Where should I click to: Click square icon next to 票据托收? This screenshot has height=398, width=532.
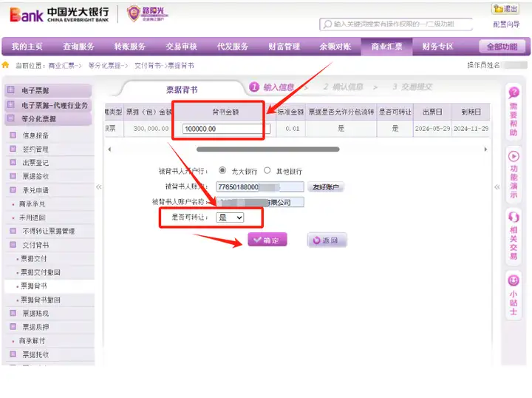point(13,354)
